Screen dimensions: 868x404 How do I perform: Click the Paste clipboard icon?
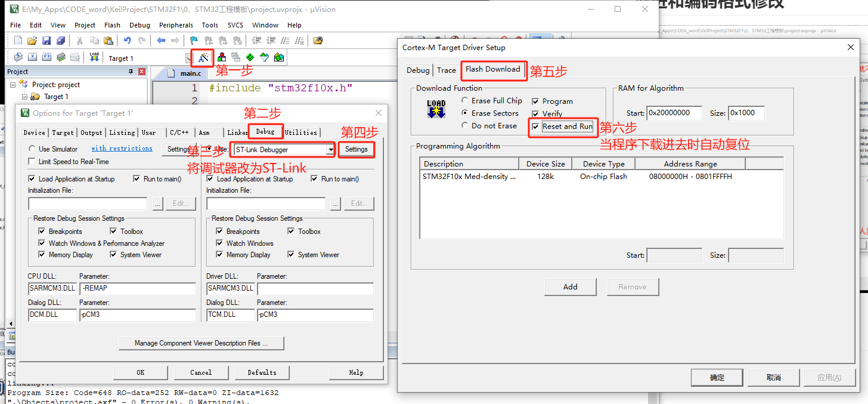pyautogui.click(x=108, y=41)
